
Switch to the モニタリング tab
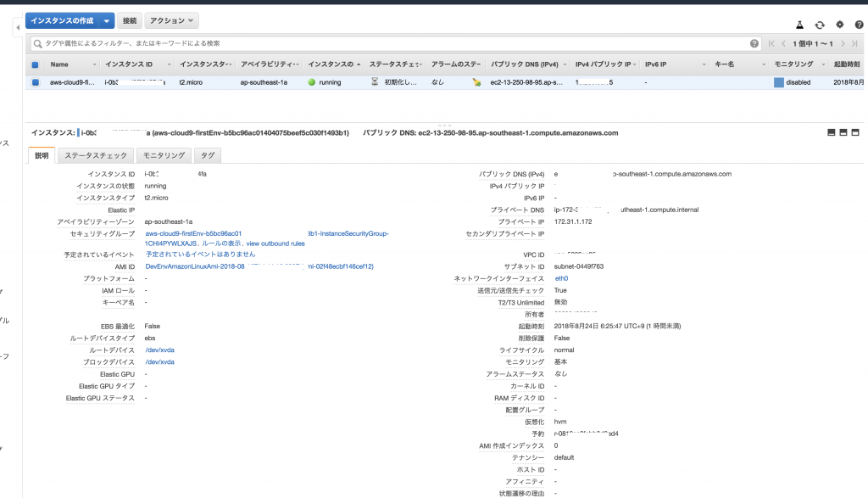point(164,155)
